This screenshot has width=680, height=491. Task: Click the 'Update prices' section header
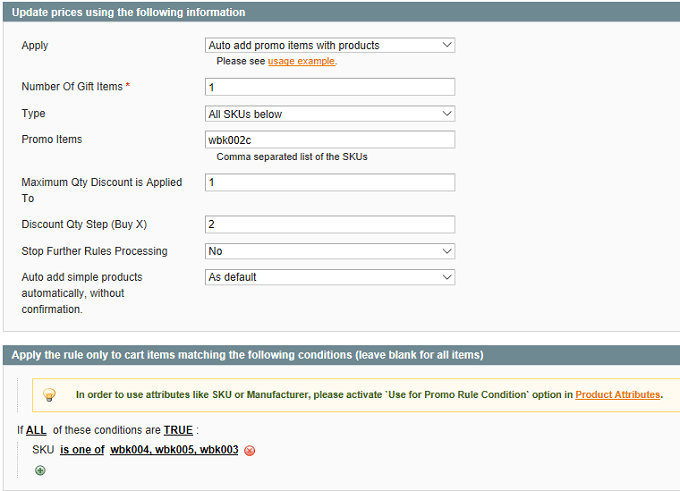click(129, 12)
